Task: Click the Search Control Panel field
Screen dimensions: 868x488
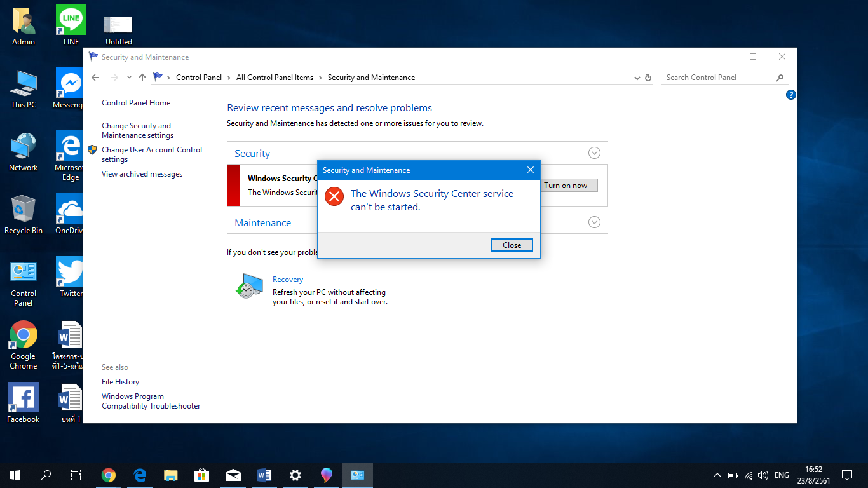Action: (718, 78)
